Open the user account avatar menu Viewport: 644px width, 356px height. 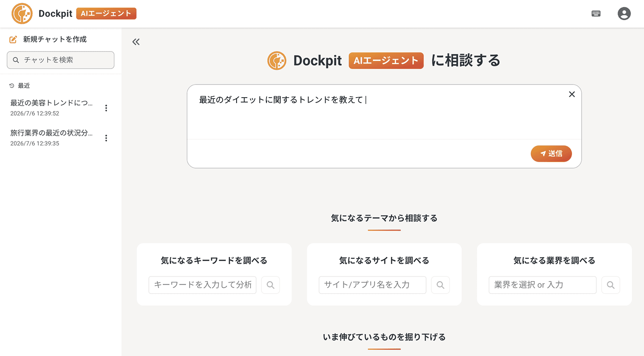pyautogui.click(x=624, y=13)
